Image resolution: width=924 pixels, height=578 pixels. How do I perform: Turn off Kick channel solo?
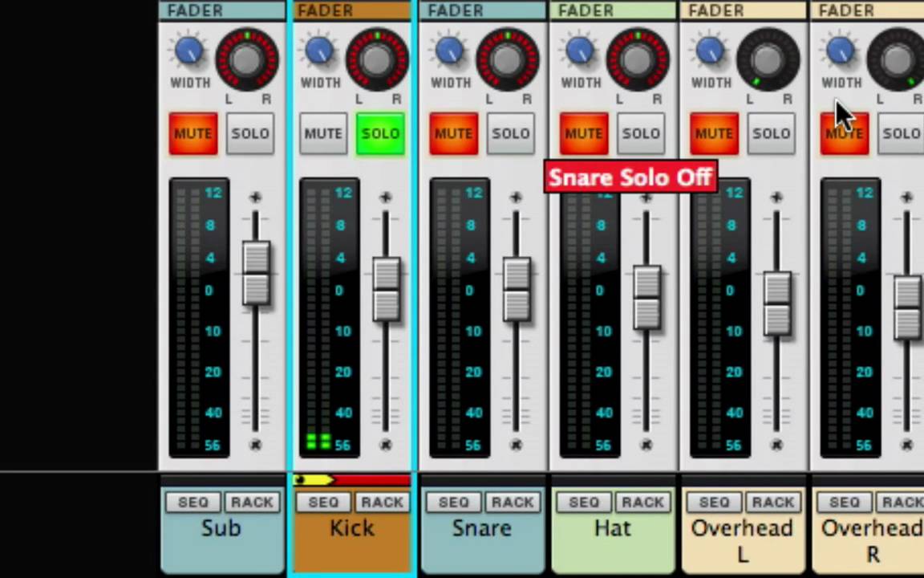coord(380,134)
